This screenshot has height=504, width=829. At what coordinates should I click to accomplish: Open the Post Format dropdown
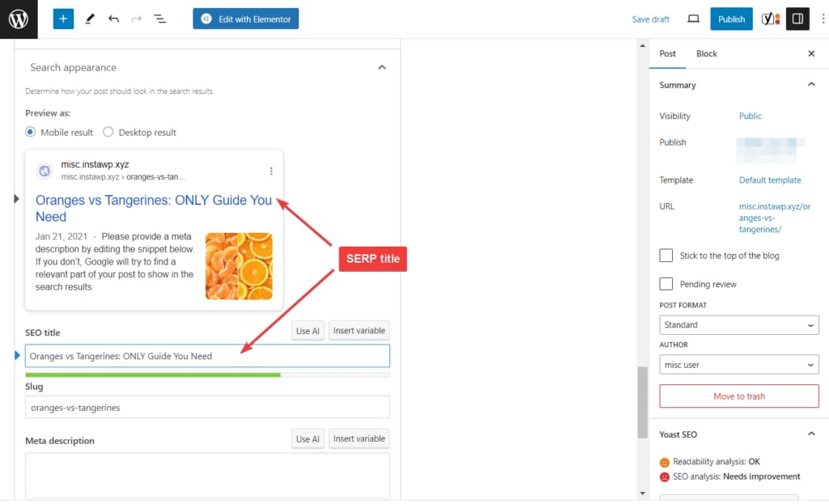[x=738, y=324]
